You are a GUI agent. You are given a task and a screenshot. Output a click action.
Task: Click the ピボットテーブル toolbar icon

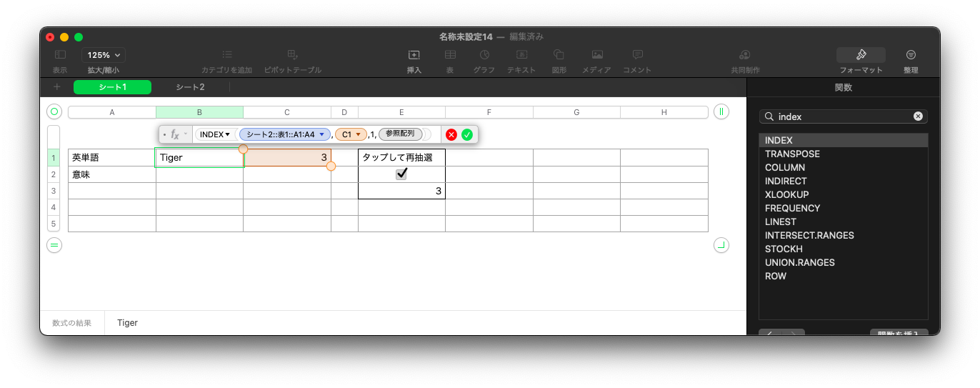pyautogui.click(x=292, y=55)
